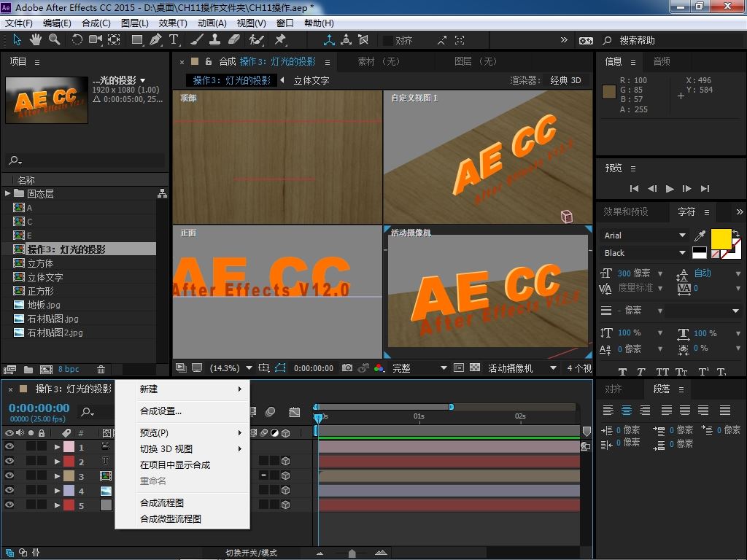Screen dimensions: 747x560
Task: Pick color with the eyedropper in Character panel
Action: 700,236
